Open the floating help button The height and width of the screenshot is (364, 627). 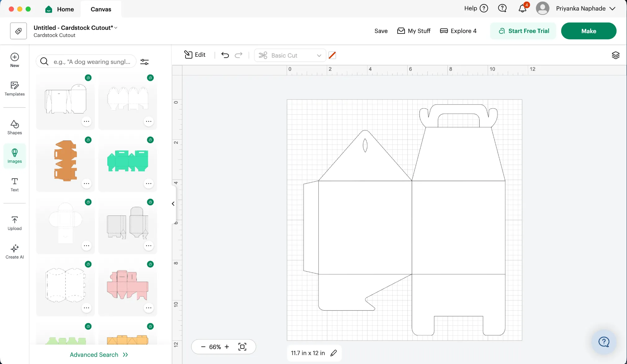tap(604, 342)
